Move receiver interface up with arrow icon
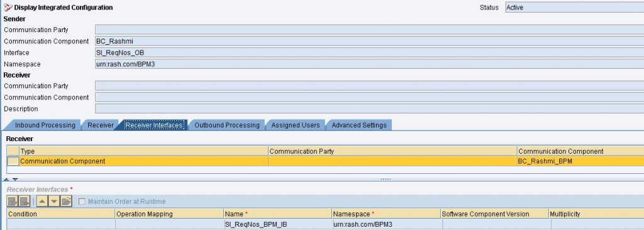Image resolution: width=644 pixels, height=230 pixels. [x=42, y=201]
